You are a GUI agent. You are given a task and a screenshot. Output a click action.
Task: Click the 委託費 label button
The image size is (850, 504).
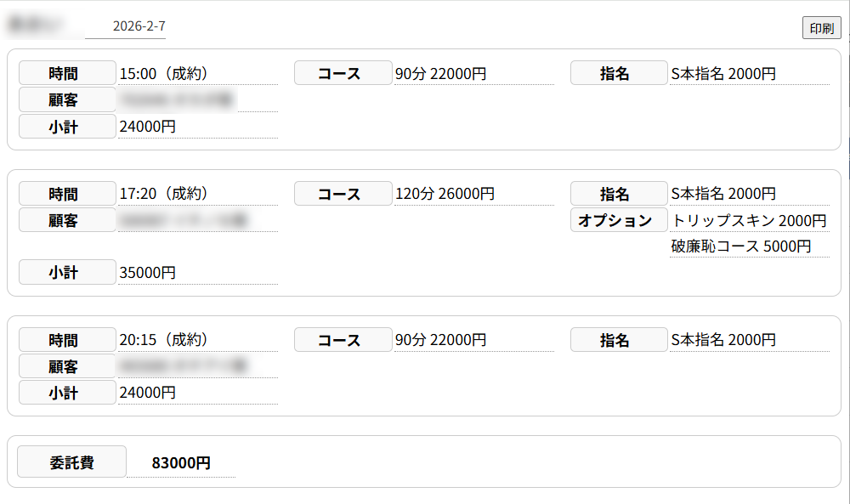tap(71, 463)
